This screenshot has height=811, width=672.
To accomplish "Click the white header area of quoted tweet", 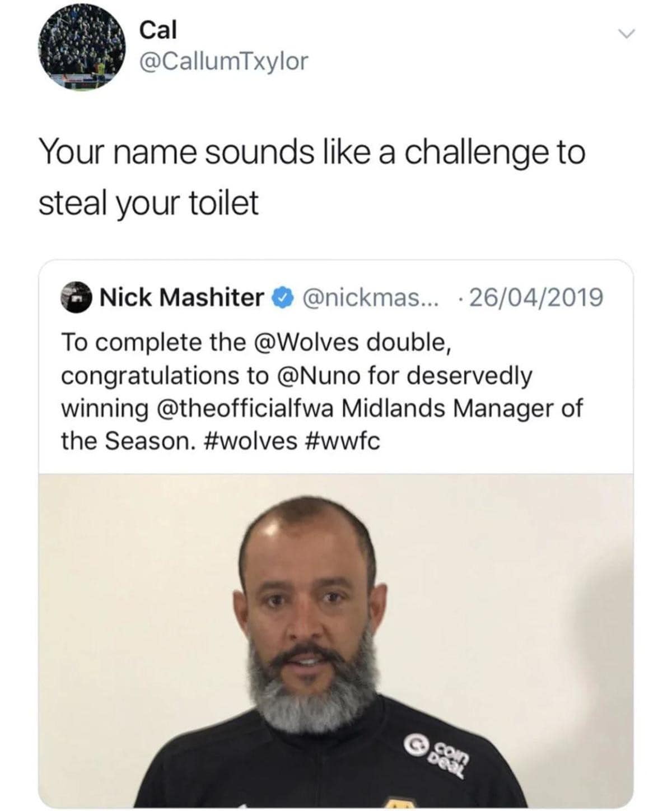I will [336, 367].
